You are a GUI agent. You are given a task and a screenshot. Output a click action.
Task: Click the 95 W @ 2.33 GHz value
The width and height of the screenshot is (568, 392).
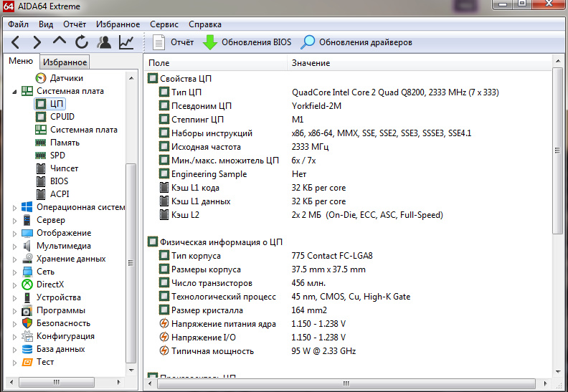pyautogui.click(x=323, y=351)
